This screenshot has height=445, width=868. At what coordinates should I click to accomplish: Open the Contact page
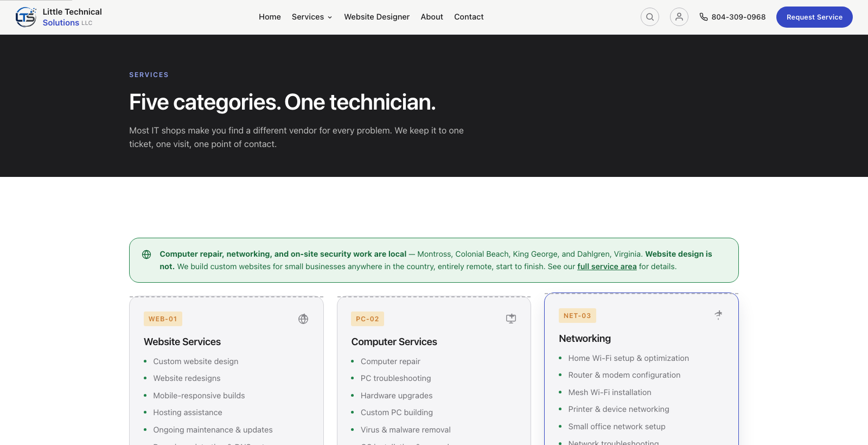[x=469, y=17]
